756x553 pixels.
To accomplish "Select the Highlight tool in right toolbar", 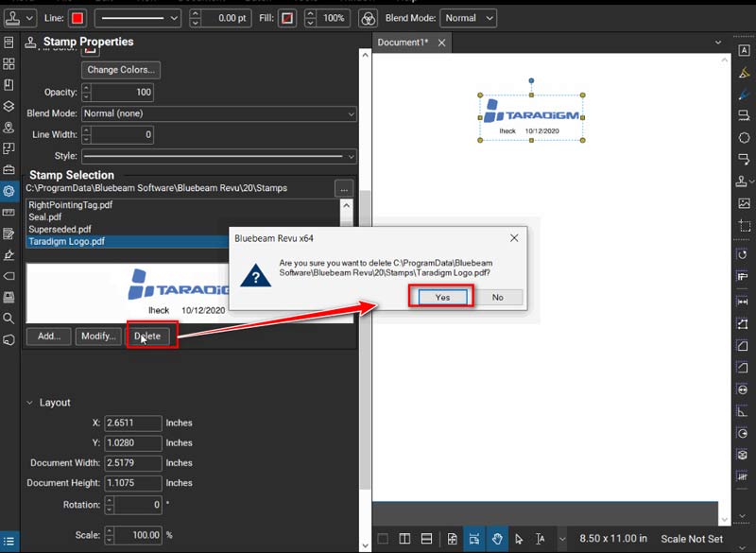I will tap(744, 73).
